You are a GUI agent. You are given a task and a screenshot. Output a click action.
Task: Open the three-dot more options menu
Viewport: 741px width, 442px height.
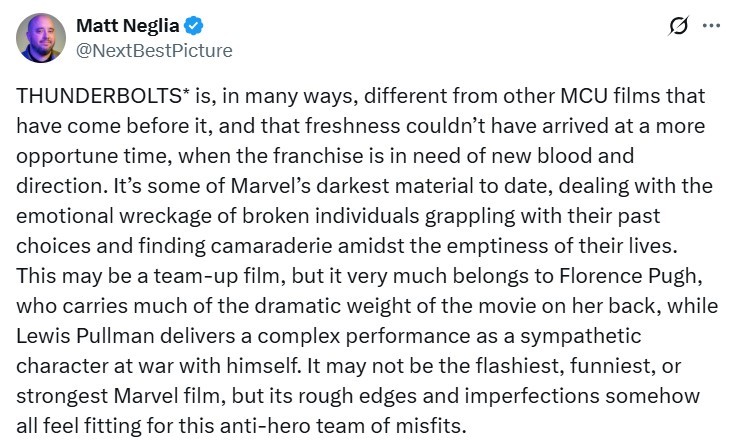pos(711,26)
